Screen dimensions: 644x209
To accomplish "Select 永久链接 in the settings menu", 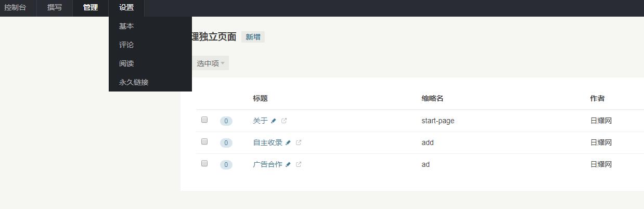I will pyautogui.click(x=134, y=82).
